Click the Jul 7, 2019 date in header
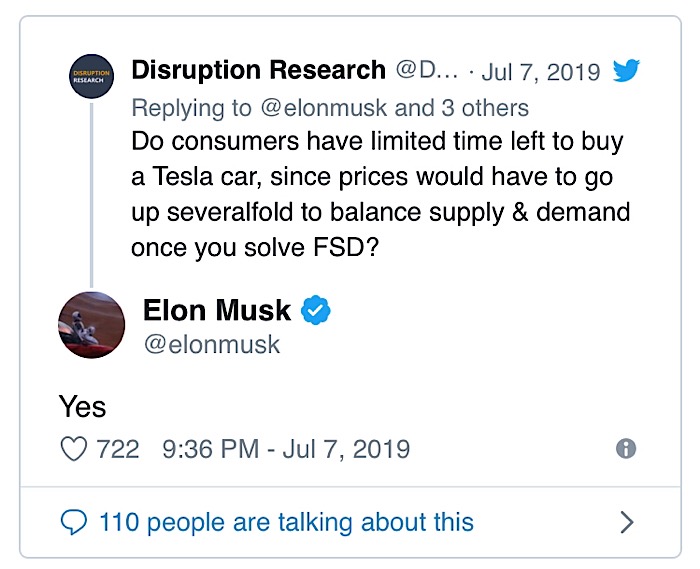 point(543,73)
